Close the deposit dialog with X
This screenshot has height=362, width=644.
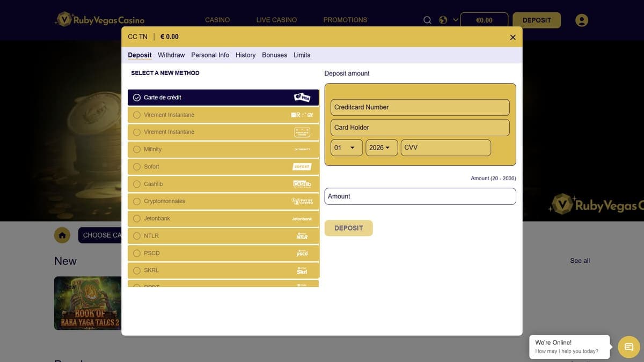point(513,37)
